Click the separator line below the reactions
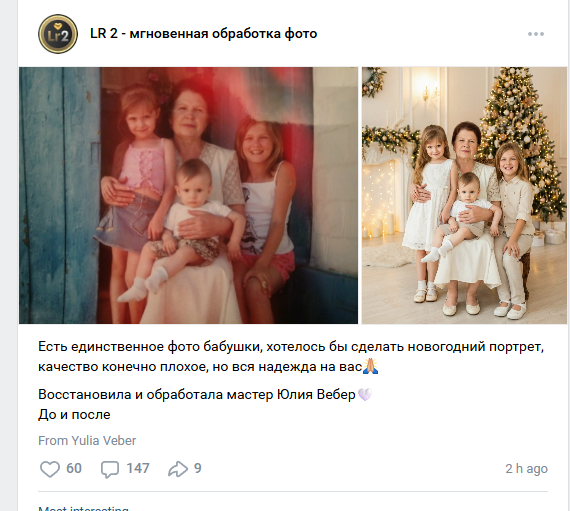This screenshot has width=570, height=511. click(x=293, y=491)
